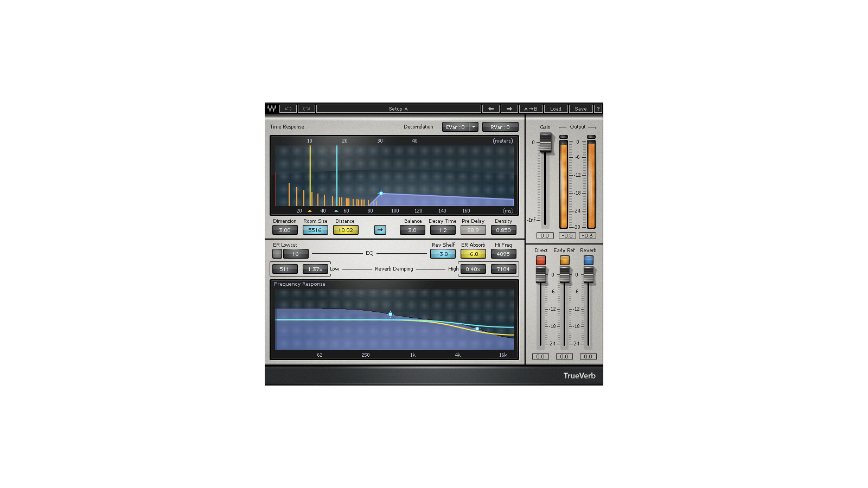Click the yellow room size triangle marker

310,211
